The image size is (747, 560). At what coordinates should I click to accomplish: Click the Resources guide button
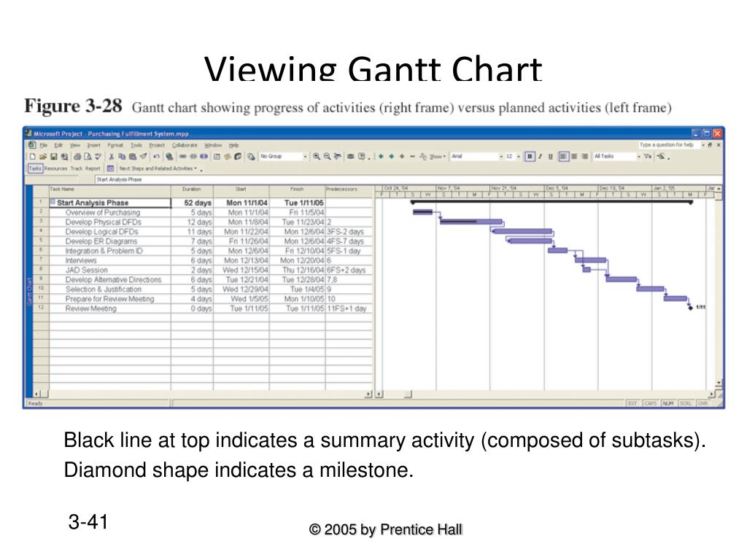click(55, 168)
